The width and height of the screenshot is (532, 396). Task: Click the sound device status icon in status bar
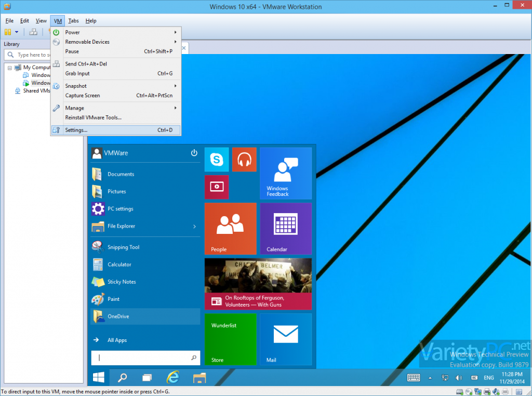pos(496,391)
